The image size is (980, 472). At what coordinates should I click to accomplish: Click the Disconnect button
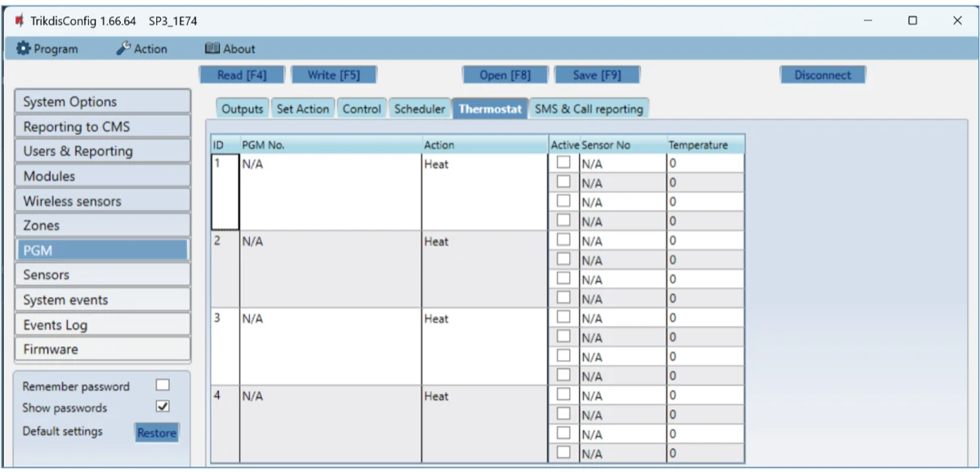coord(822,75)
